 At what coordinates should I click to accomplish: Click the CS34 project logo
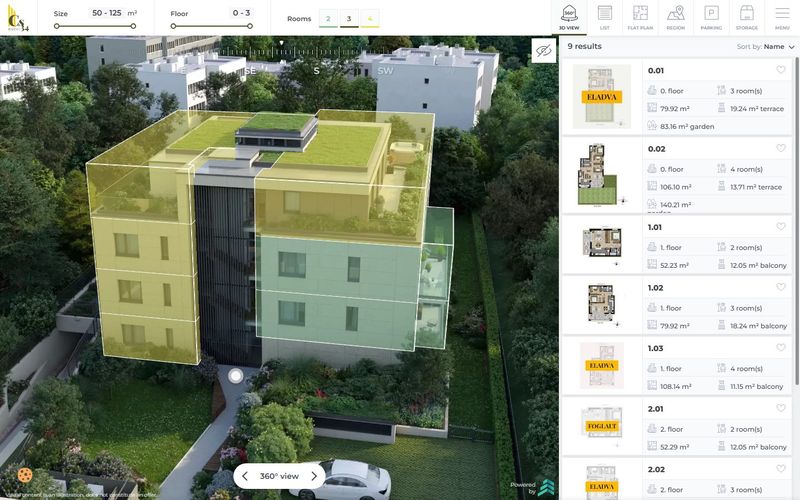click(18, 18)
